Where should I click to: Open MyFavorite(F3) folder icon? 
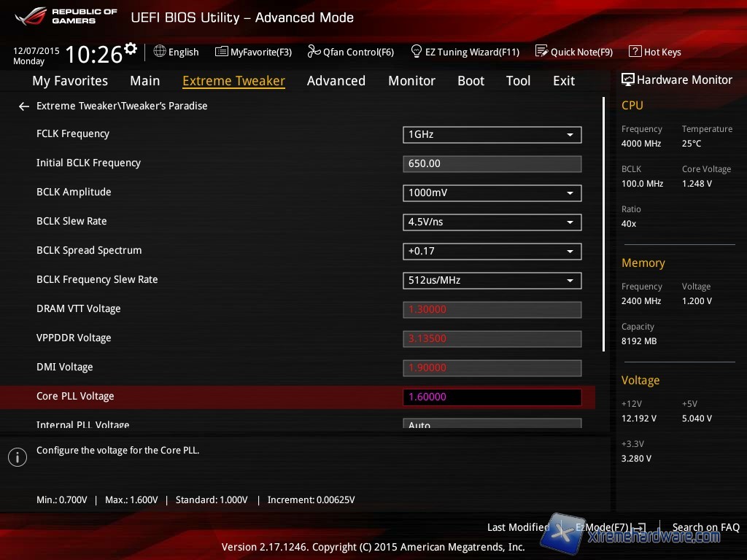click(221, 52)
